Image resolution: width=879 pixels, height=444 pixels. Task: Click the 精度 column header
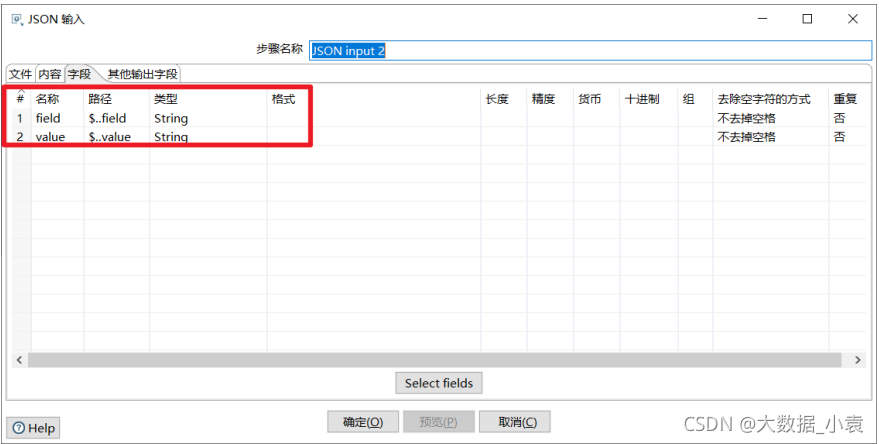click(550, 99)
